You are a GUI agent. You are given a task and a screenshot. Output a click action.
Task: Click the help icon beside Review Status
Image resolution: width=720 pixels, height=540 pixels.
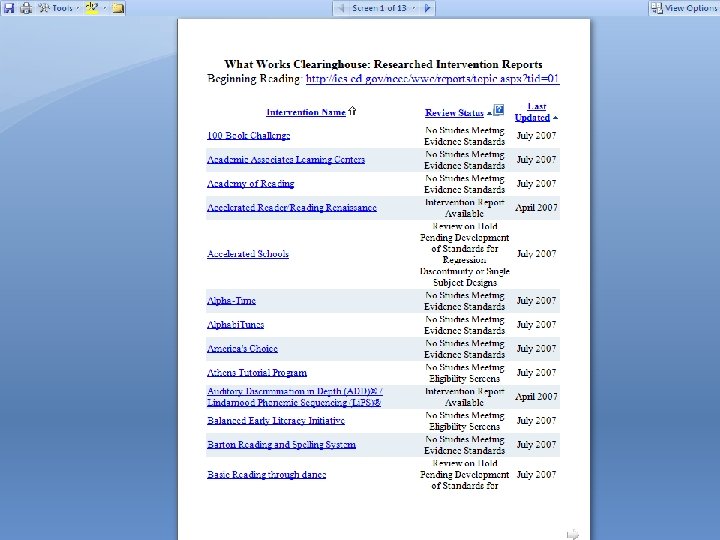point(498,110)
